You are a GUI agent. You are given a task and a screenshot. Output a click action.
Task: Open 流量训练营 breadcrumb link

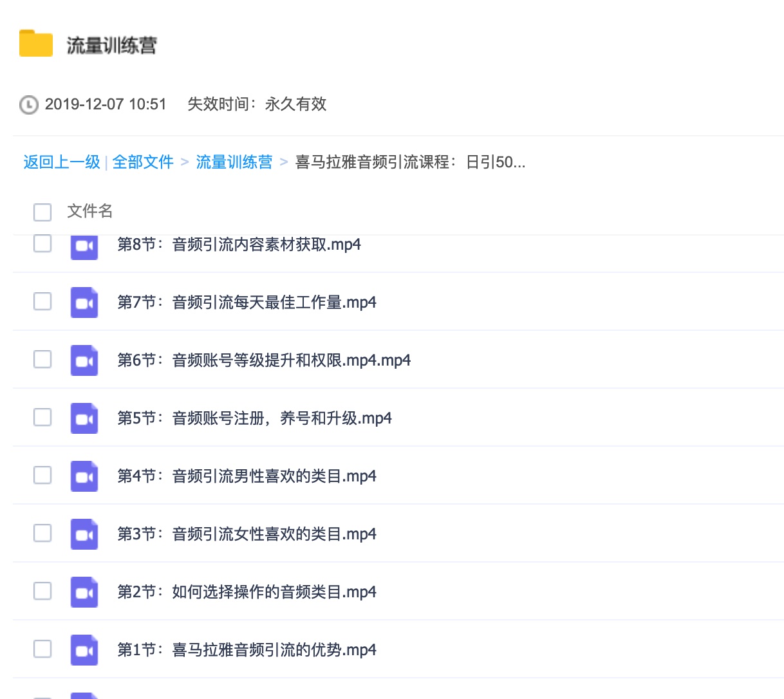pyautogui.click(x=234, y=162)
